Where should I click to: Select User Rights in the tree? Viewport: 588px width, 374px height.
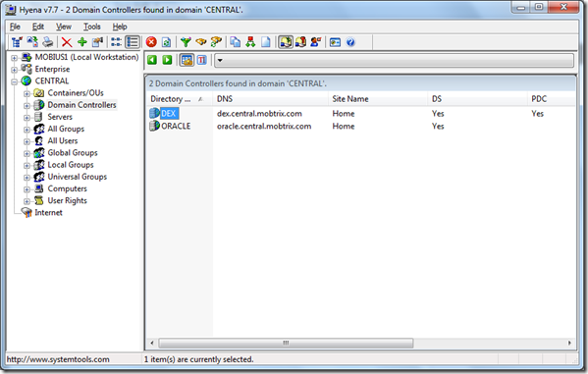pyautogui.click(x=67, y=200)
